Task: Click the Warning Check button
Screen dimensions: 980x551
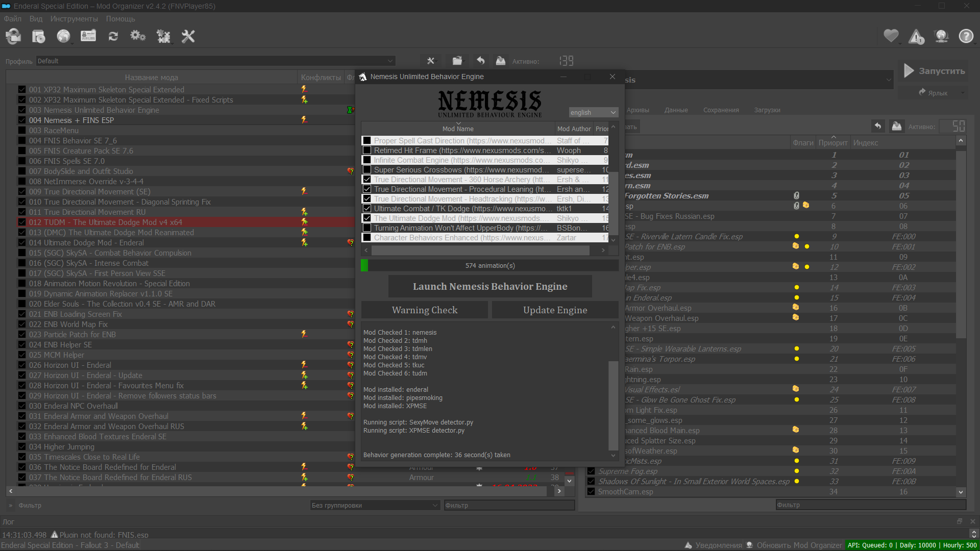Action: (x=425, y=310)
